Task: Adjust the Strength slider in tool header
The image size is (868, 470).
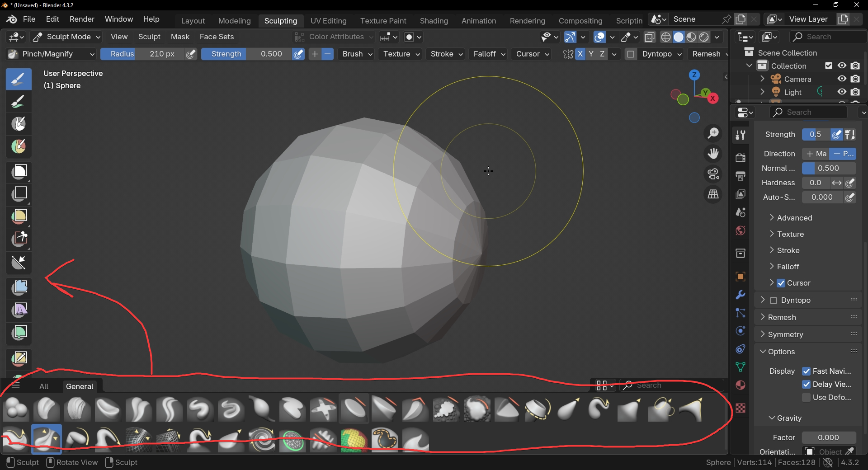Action: pyautogui.click(x=246, y=54)
